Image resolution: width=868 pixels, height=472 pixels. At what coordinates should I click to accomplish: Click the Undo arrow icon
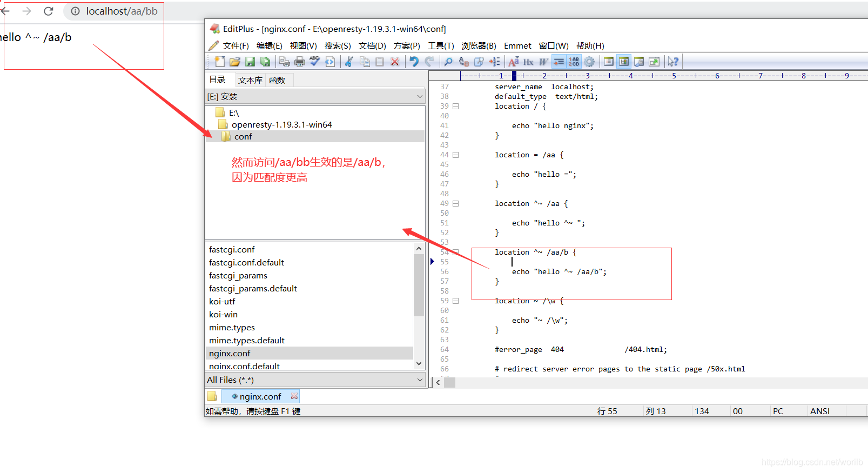(x=414, y=62)
